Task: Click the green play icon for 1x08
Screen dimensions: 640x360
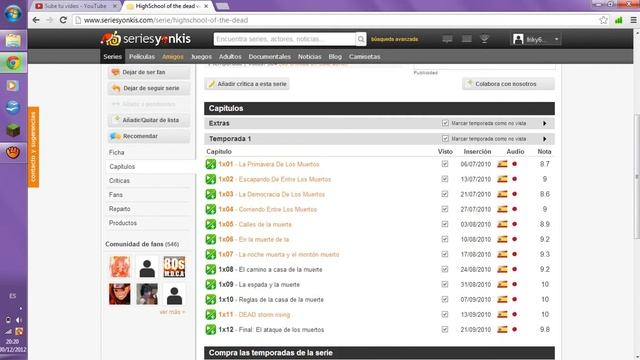Action: (211, 269)
